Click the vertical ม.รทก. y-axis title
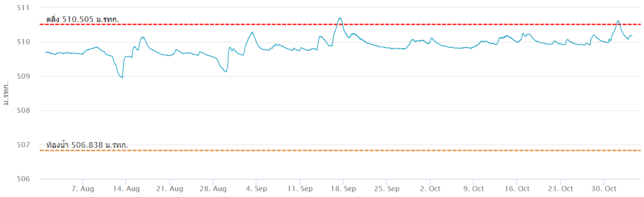 coord(5,94)
